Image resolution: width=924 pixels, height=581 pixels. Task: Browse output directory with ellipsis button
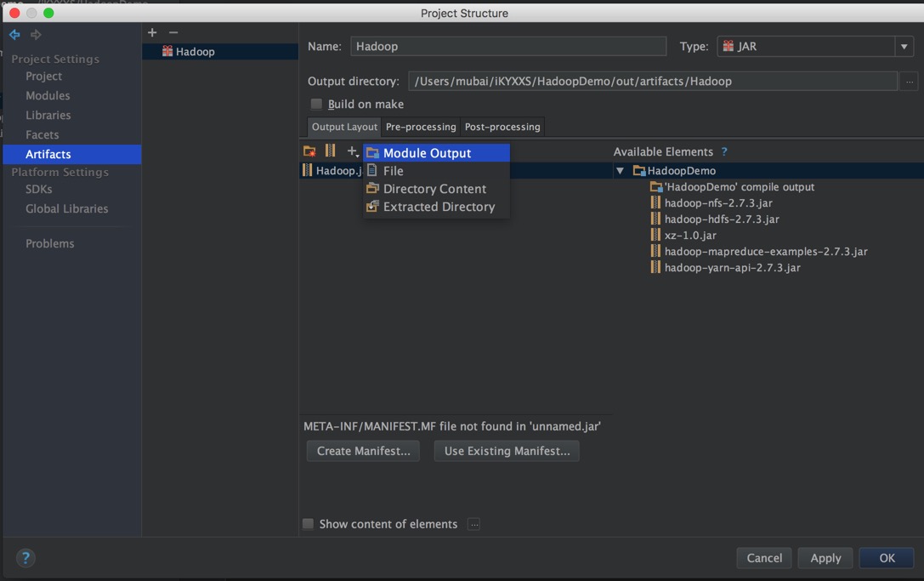click(x=909, y=82)
